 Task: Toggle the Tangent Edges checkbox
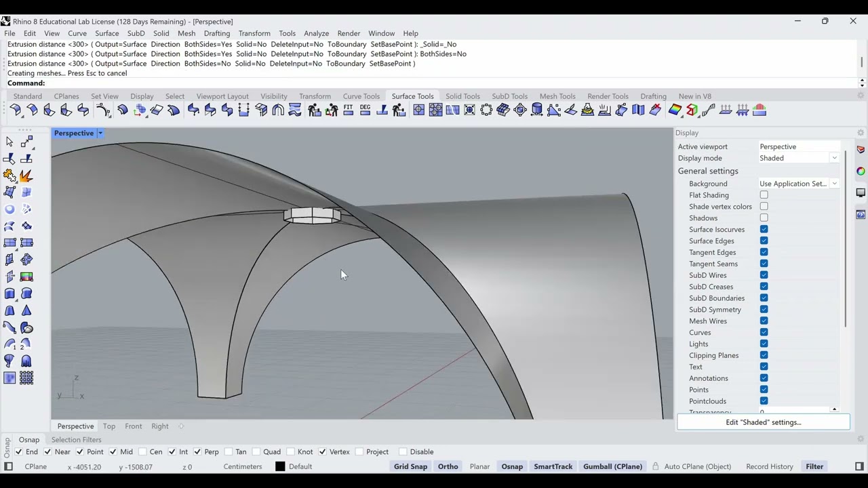764,252
